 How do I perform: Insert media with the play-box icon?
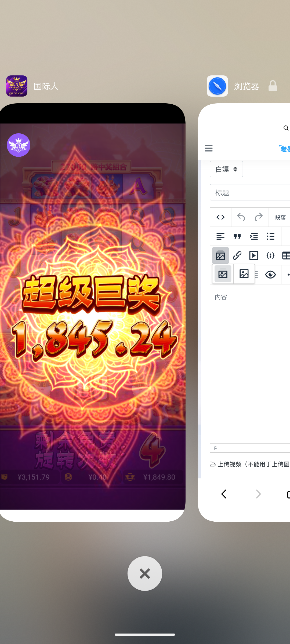pyautogui.click(x=254, y=255)
